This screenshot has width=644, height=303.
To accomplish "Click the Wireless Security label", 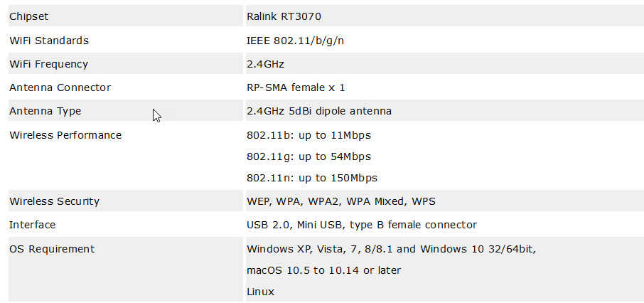I will (x=54, y=201).
